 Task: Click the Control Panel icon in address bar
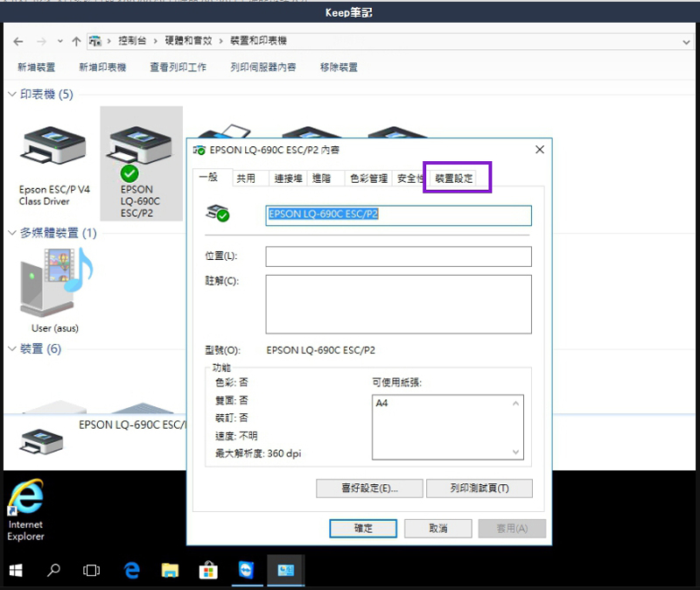tap(95, 41)
